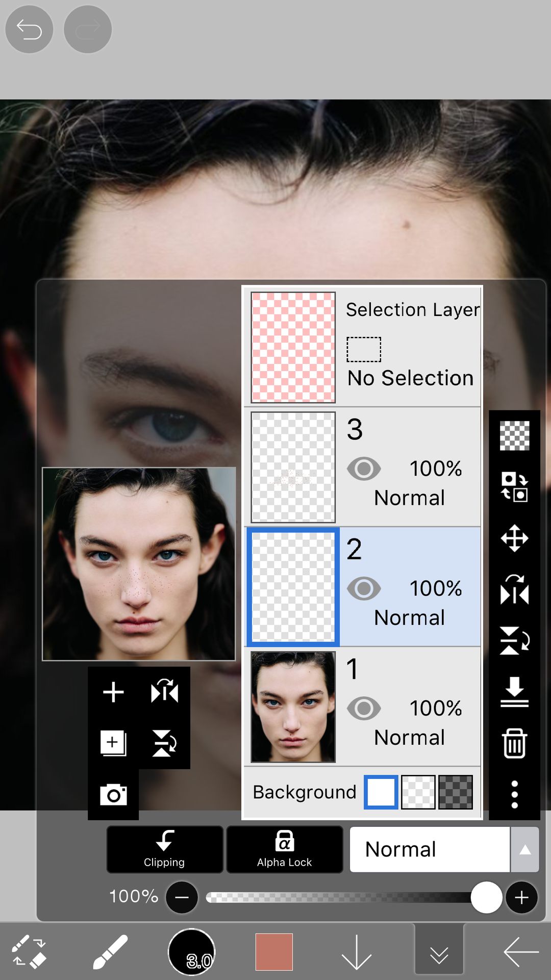551x980 pixels.
Task: Duplicate layer with boxed plus icon
Action: (x=113, y=743)
